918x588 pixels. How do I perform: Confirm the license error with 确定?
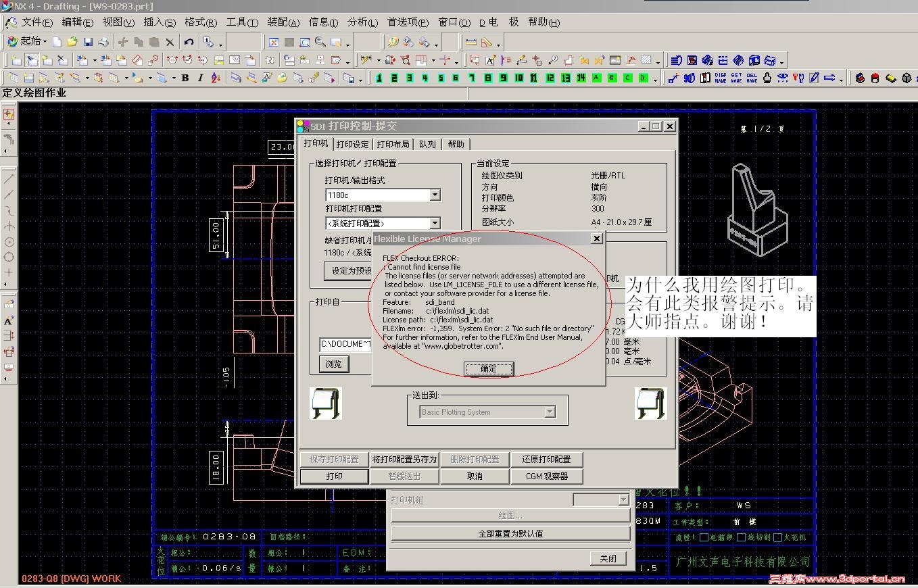pos(489,368)
